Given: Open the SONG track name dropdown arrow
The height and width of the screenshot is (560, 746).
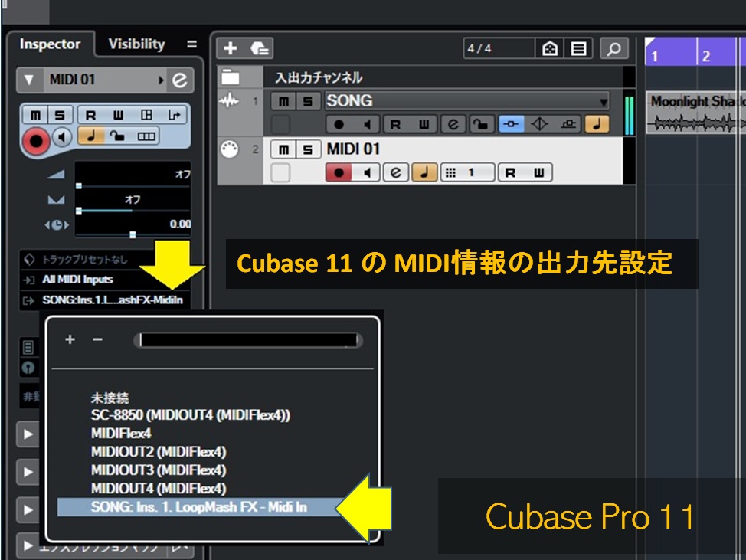Looking at the screenshot, I should pos(604,101).
